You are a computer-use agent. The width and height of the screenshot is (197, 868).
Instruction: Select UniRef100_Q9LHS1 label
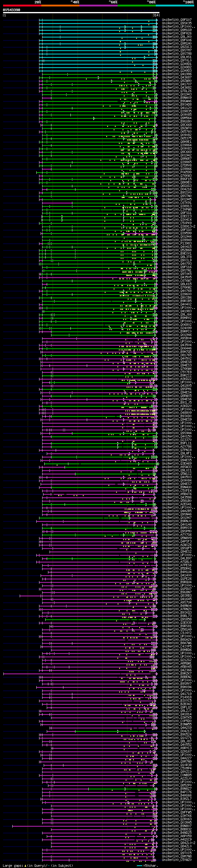coord(177,57)
